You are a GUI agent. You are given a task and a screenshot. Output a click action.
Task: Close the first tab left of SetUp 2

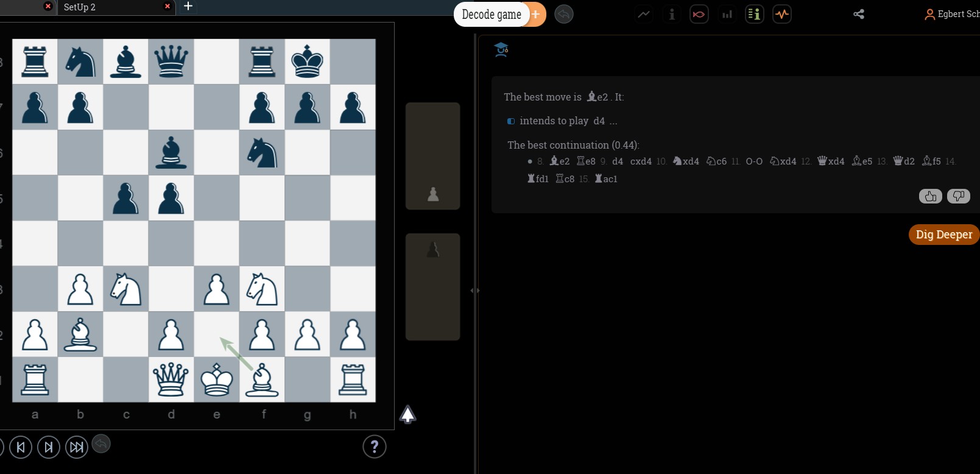48,6
